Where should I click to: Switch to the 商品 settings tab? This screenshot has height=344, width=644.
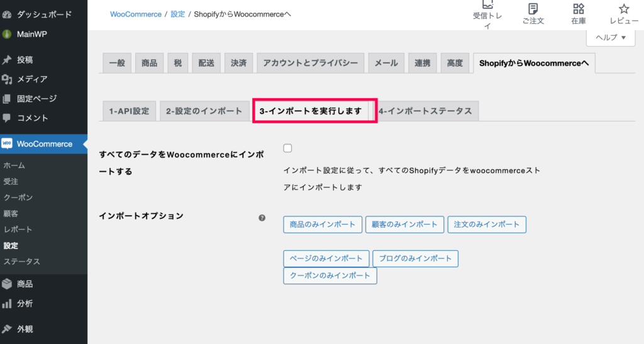(x=150, y=64)
